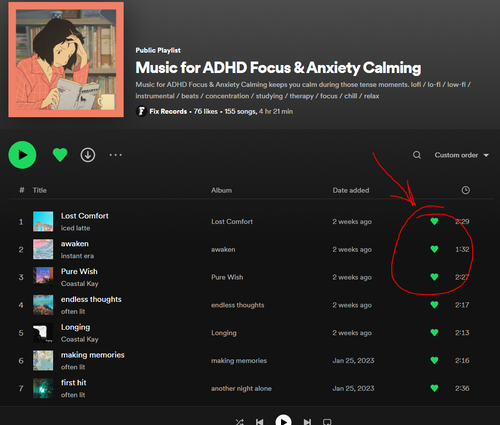
Task: Open artist instant era
Action: (77, 256)
